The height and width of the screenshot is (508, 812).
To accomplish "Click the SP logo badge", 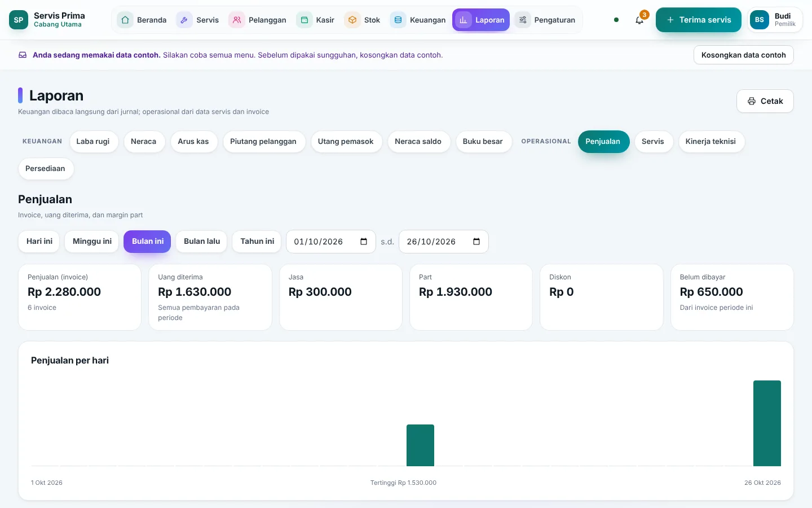I will point(19,20).
